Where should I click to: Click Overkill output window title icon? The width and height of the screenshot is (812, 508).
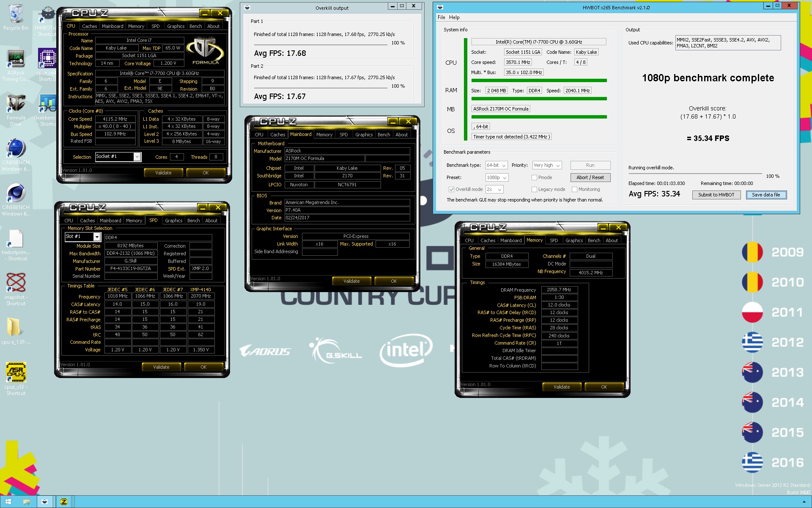247,8
